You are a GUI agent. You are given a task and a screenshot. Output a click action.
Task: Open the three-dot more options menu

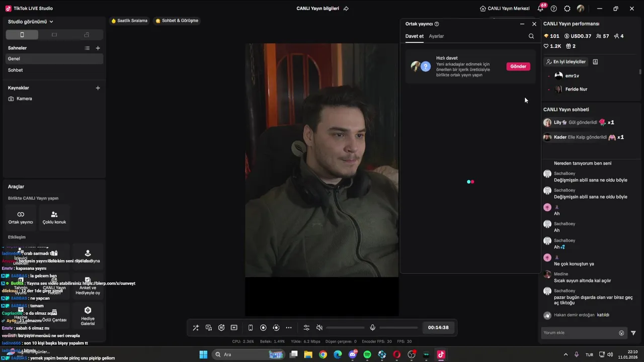(289, 328)
